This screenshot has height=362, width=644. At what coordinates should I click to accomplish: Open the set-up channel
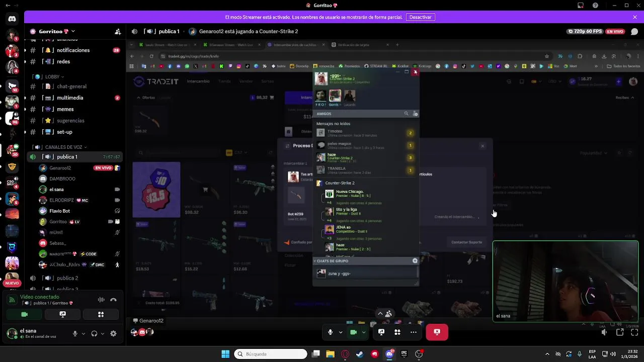(74, 132)
